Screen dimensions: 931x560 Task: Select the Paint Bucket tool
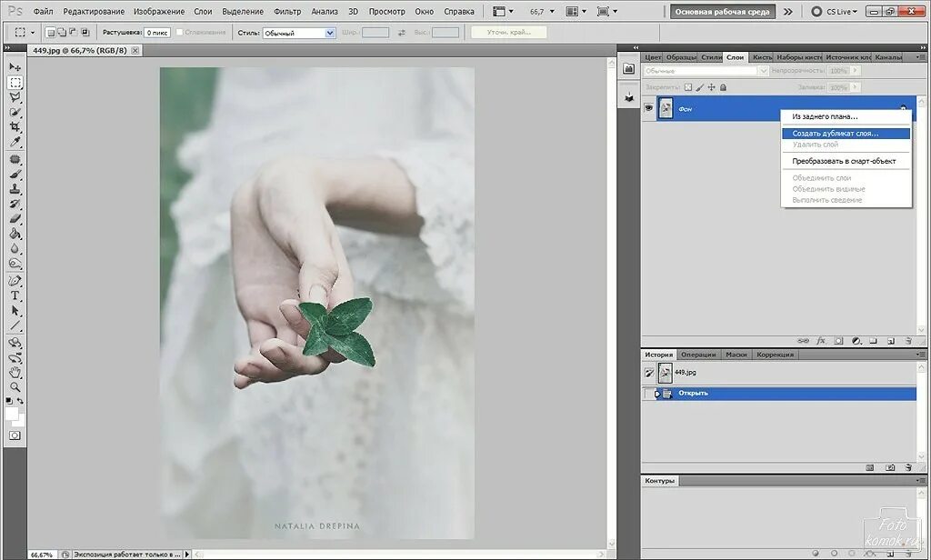pyautogui.click(x=15, y=234)
